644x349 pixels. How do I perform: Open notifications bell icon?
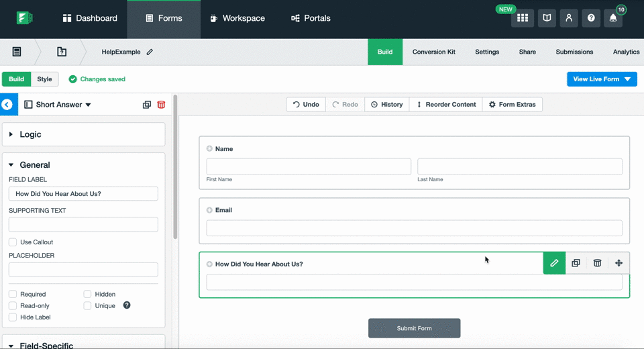pyautogui.click(x=612, y=18)
